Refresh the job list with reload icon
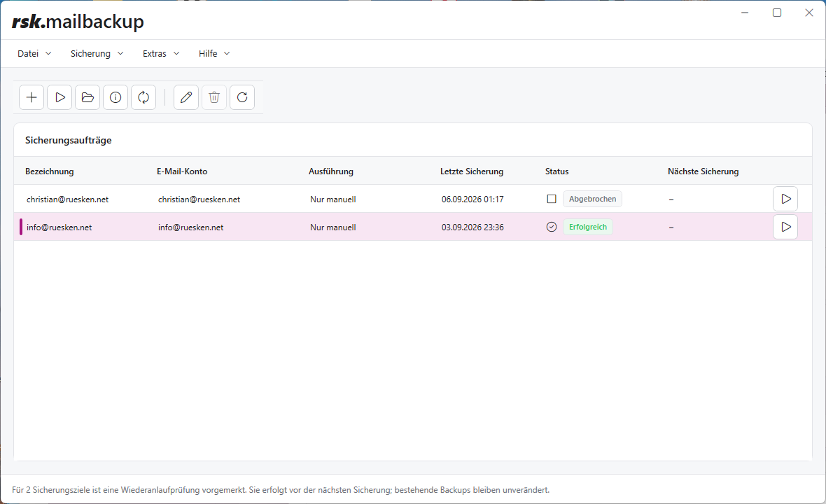The height and width of the screenshot is (504, 826). pos(241,97)
